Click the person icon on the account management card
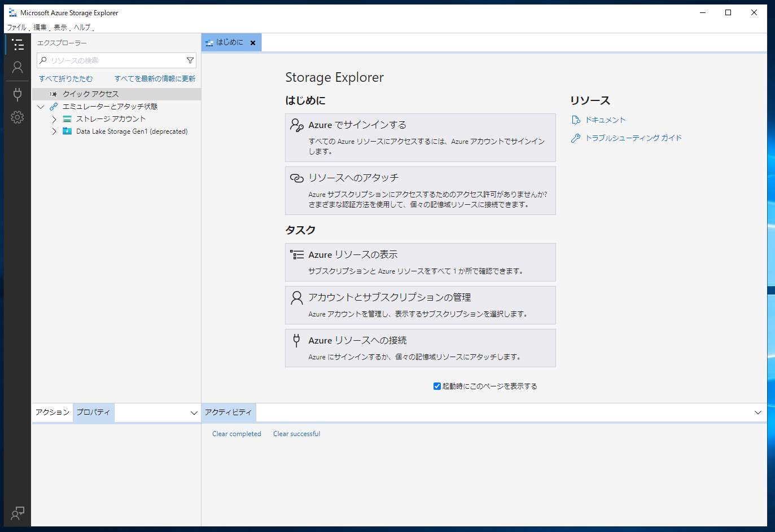The width and height of the screenshot is (775, 532). [297, 297]
